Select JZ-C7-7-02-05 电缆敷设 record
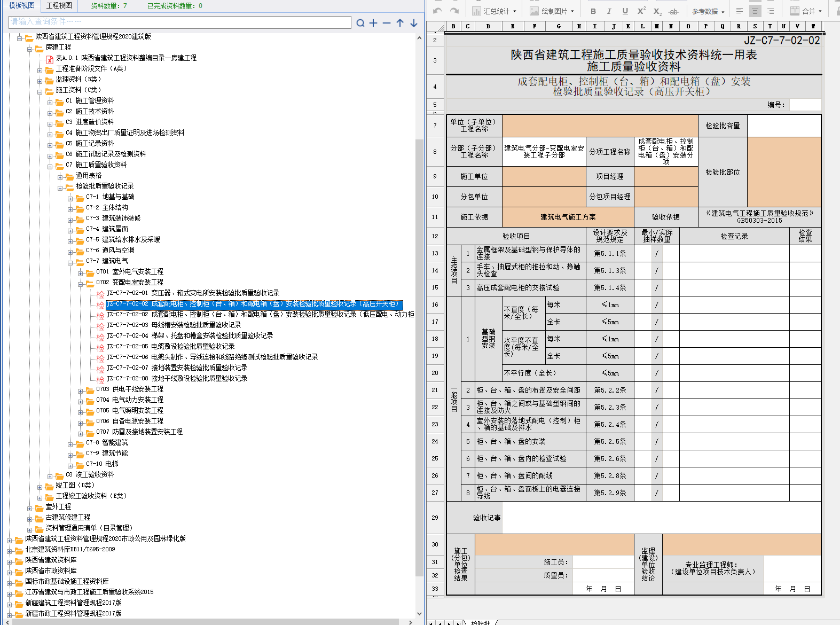840x625 pixels. pyautogui.click(x=170, y=346)
